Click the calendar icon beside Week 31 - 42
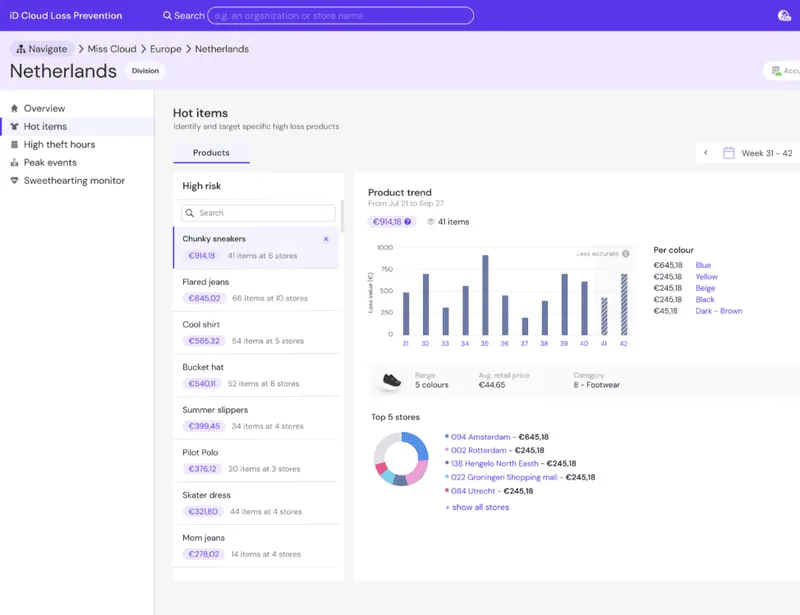Screen dimensions: 800x615 point(729,153)
